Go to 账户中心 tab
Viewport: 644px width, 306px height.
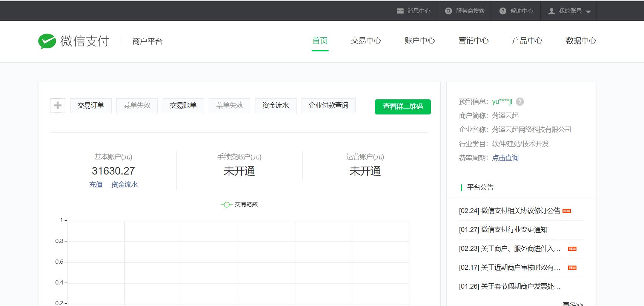[420, 40]
